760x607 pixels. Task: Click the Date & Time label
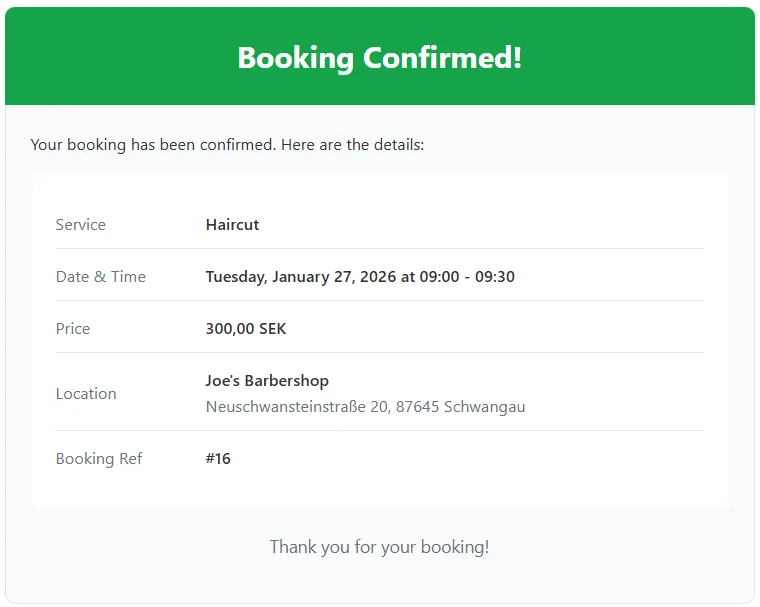point(101,276)
